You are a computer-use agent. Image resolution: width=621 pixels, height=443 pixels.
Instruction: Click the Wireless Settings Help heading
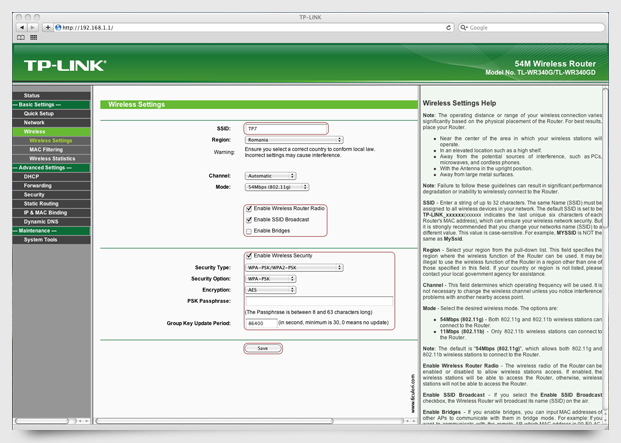[459, 103]
